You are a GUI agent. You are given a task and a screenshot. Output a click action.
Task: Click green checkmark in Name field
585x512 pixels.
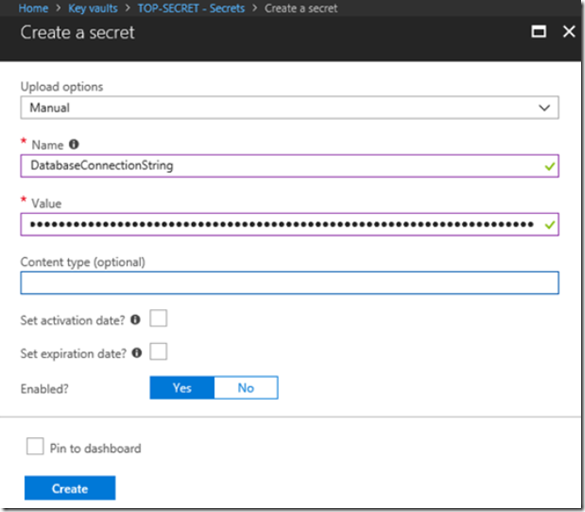coord(550,166)
